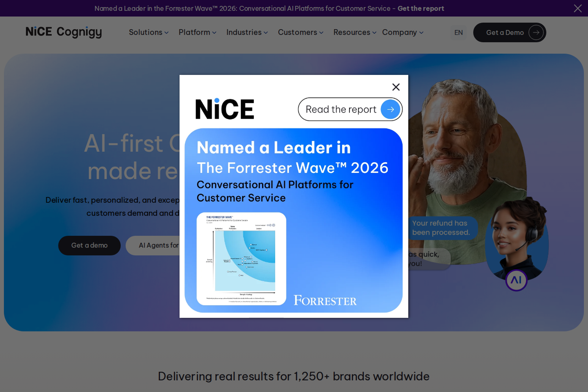Open the EN language selector
Screen dimensions: 588x392
pyautogui.click(x=458, y=33)
